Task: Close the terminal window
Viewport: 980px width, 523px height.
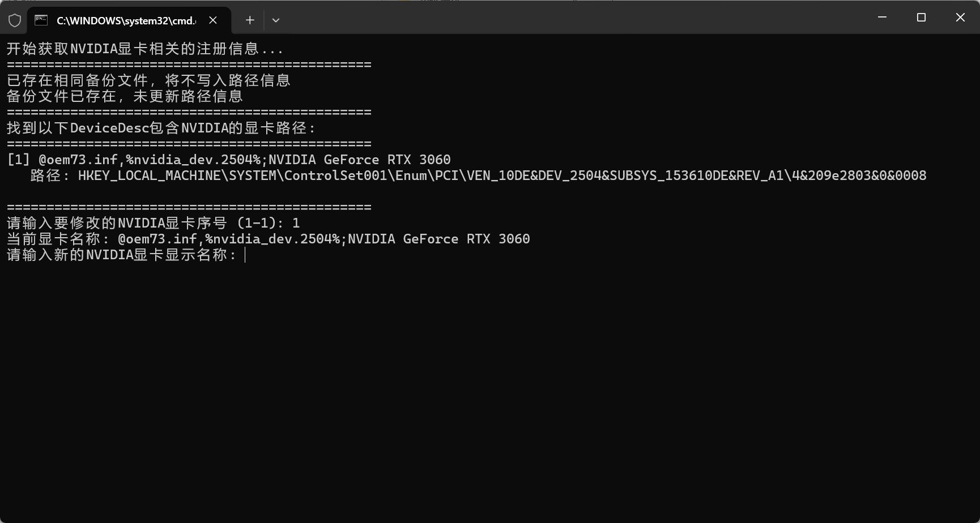Action: click(x=960, y=18)
